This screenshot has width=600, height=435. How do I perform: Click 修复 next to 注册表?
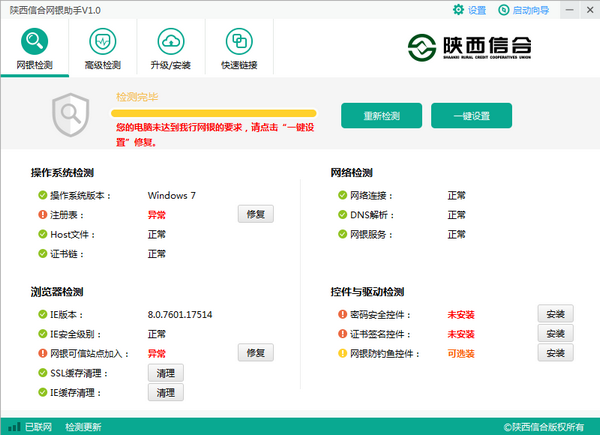click(x=255, y=214)
